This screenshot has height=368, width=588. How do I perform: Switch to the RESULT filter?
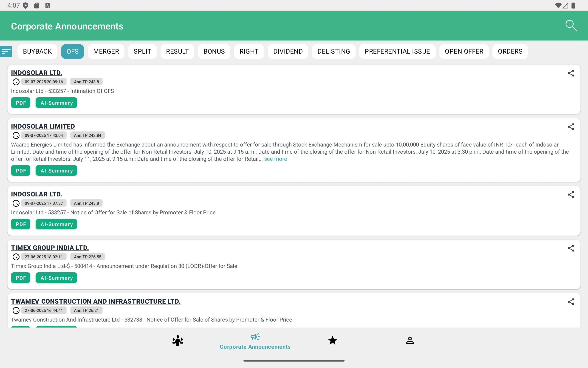(x=177, y=51)
